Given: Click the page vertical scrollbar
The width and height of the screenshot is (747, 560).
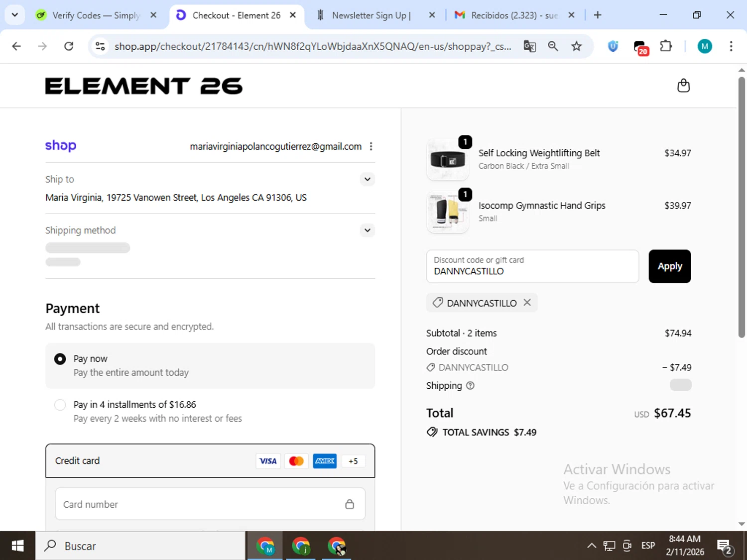Looking at the screenshot, I should click(x=742, y=207).
